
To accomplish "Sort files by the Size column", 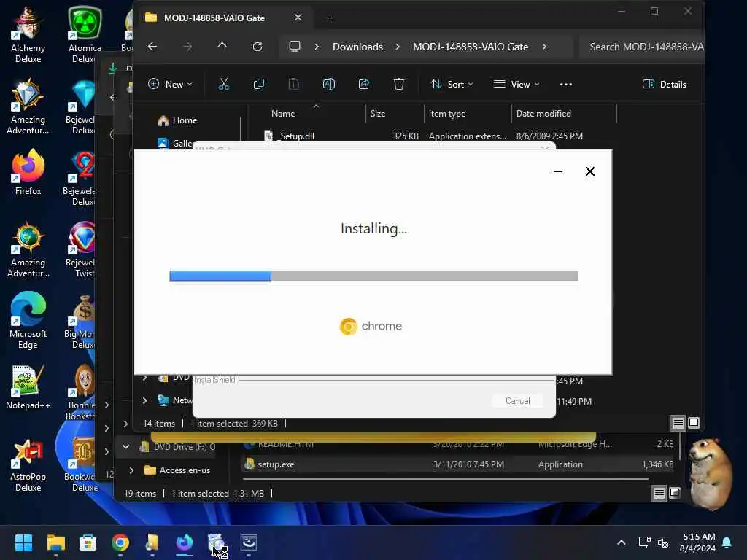I will coord(378,113).
